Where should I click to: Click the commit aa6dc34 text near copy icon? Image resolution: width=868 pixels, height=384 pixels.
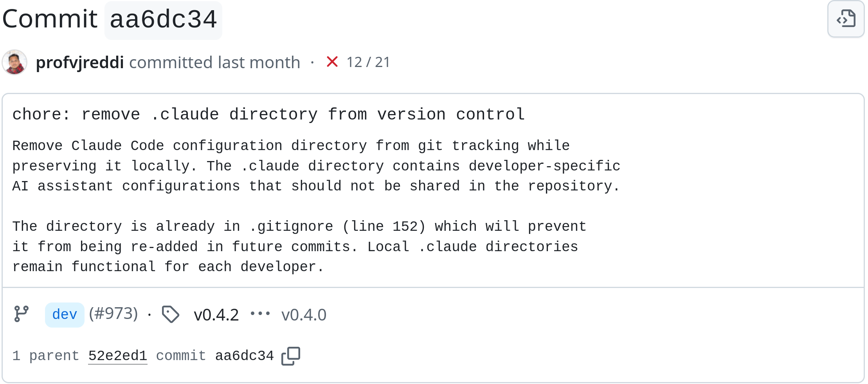click(x=244, y=356)
